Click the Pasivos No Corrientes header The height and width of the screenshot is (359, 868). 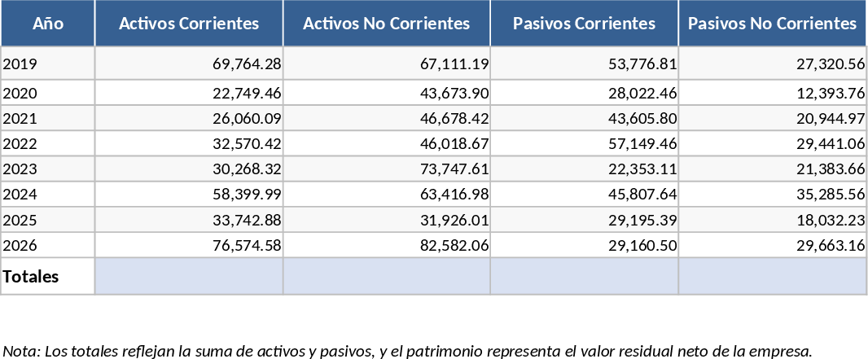pos(772,24)
